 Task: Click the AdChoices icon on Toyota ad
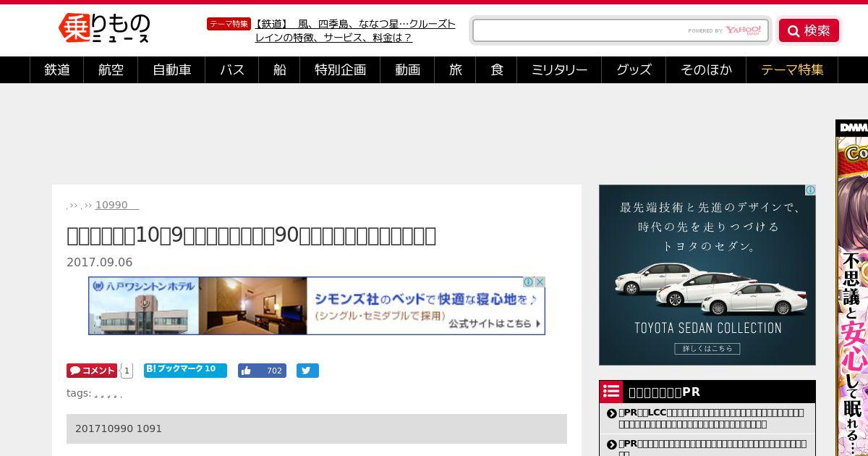(810, 190)
